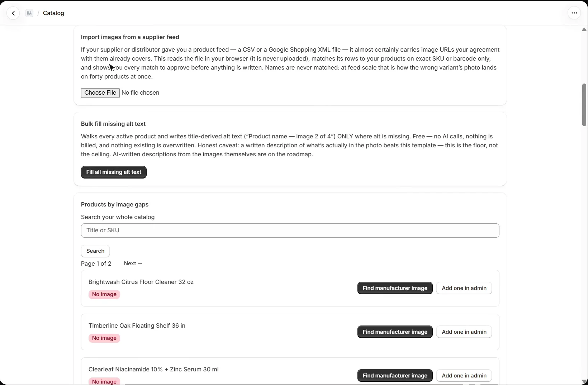This screenshot has height=385, width=588.
Task: Click the Brightwash Citrus Floor Cleaner 32 oz title
Action: (x=141, y=282)
